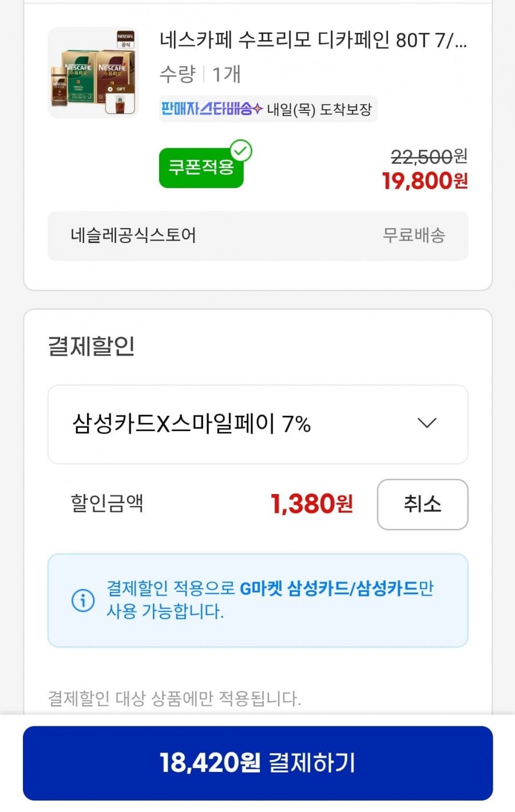This screenshot has width=515, height=812.
Task: Click the 수량 1개 quantity text
Action: [200, 74]
